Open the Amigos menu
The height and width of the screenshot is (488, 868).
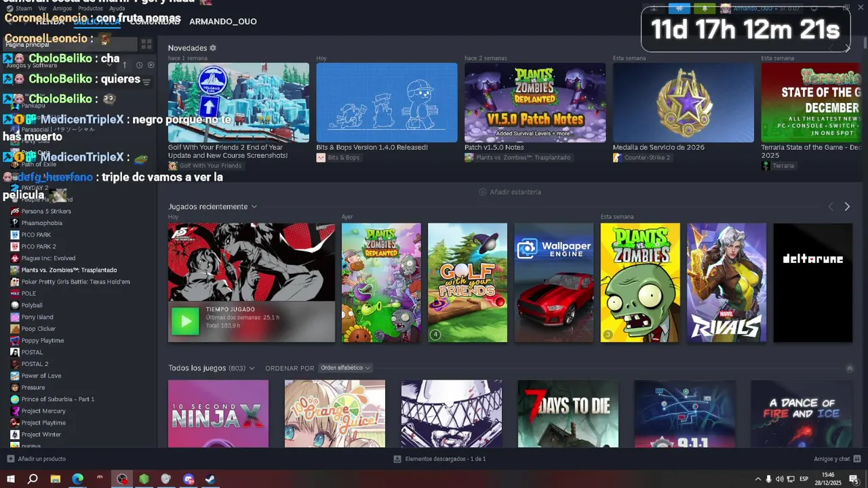tap(62, 8)
